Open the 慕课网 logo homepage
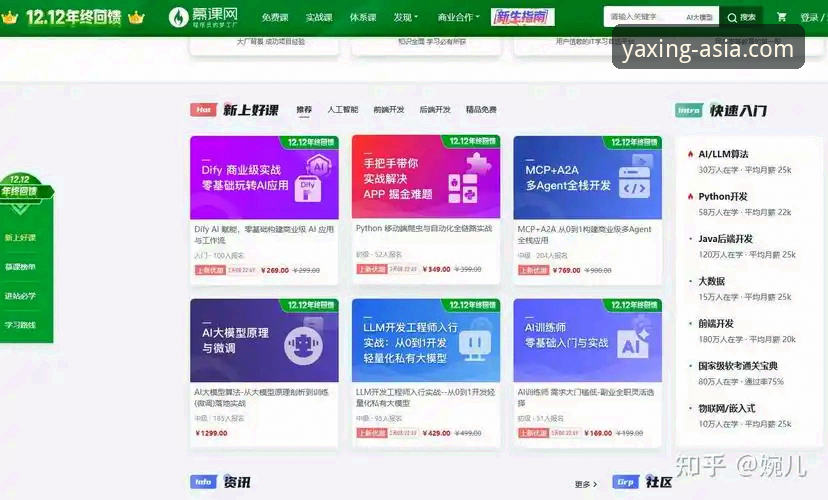Screen dimensions: 828x500 coord(204,17)
